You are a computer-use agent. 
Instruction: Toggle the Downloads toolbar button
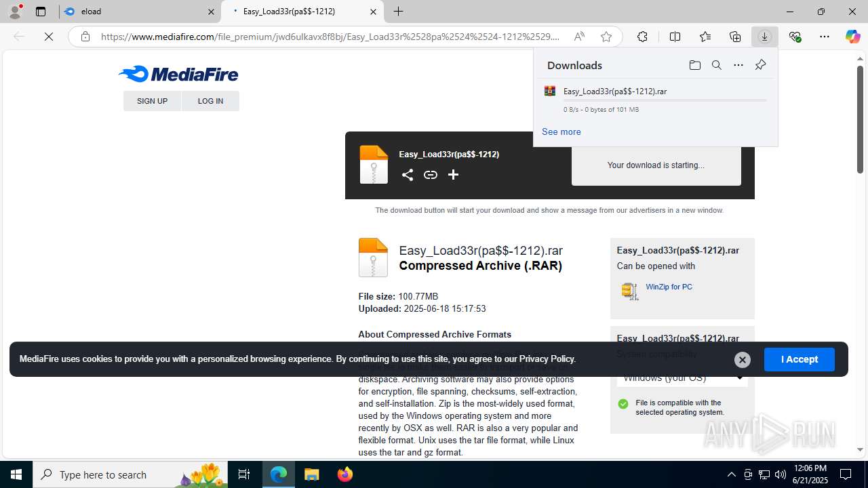pyautogui.click(x=764, y=37)
